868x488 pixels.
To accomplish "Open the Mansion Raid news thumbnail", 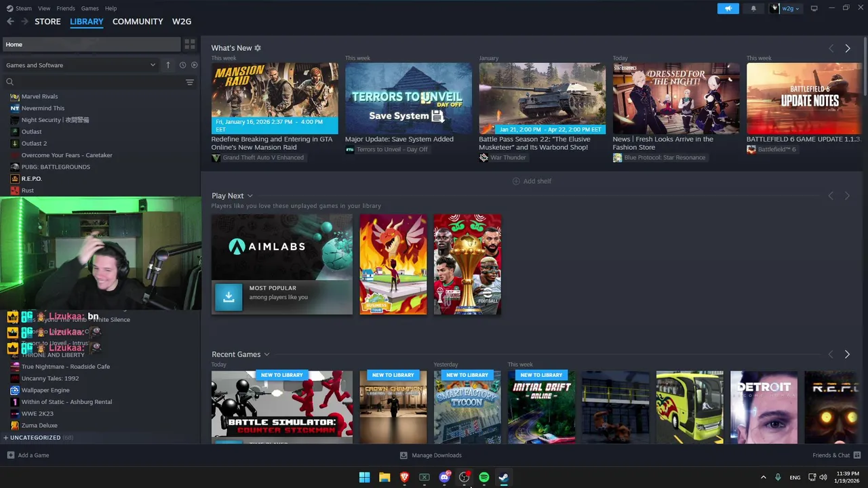I will (x=275, y=98).
